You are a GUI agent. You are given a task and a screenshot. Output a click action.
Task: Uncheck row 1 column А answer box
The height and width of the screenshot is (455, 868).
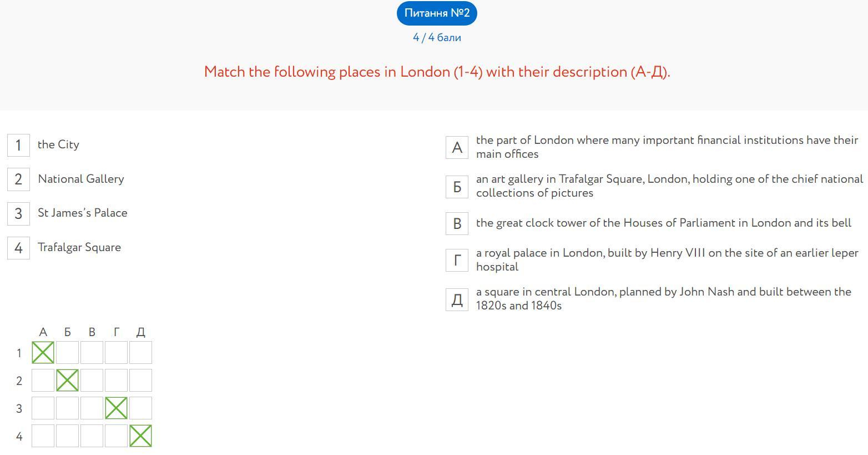[x=43, y=353]
